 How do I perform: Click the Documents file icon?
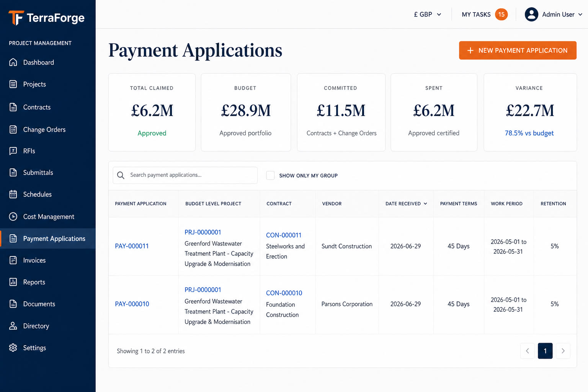pos(13,304)
